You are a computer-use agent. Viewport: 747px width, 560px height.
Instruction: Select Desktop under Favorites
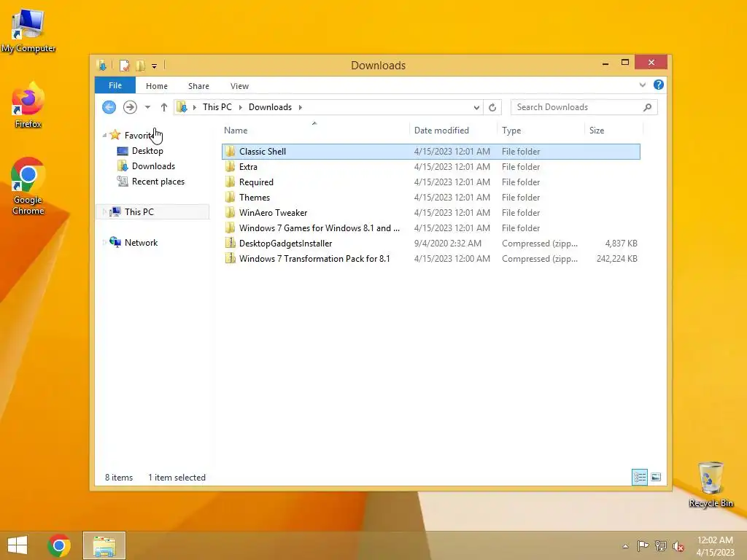pyautogui.click(x=147, y=151)
